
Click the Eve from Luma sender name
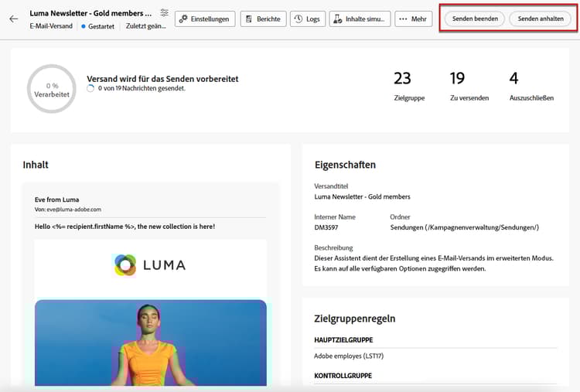[x=57, y=199]
